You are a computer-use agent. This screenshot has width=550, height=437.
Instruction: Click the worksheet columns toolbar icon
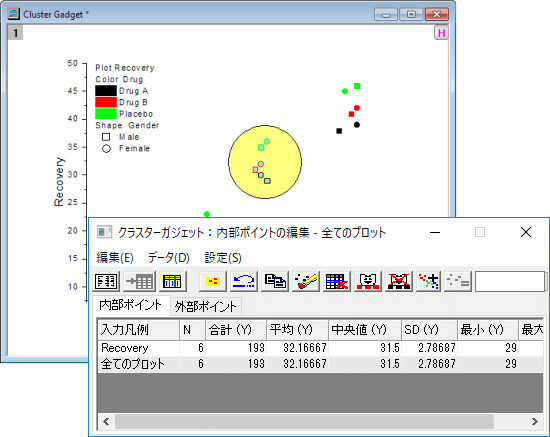[x=172, y=281]
